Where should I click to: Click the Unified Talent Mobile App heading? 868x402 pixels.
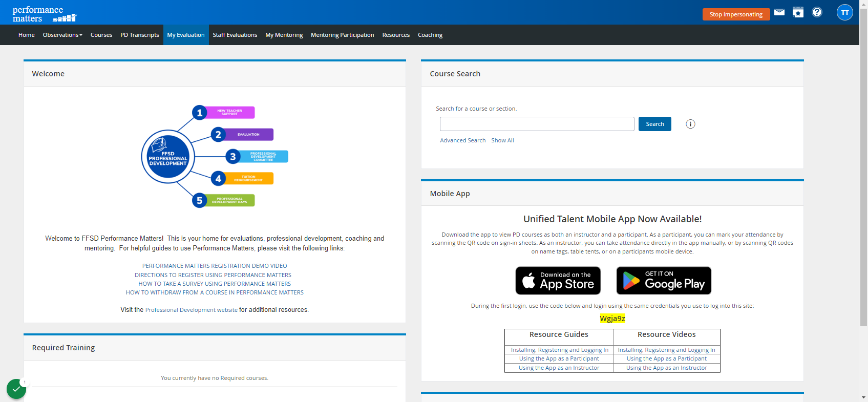pos(612,219)
